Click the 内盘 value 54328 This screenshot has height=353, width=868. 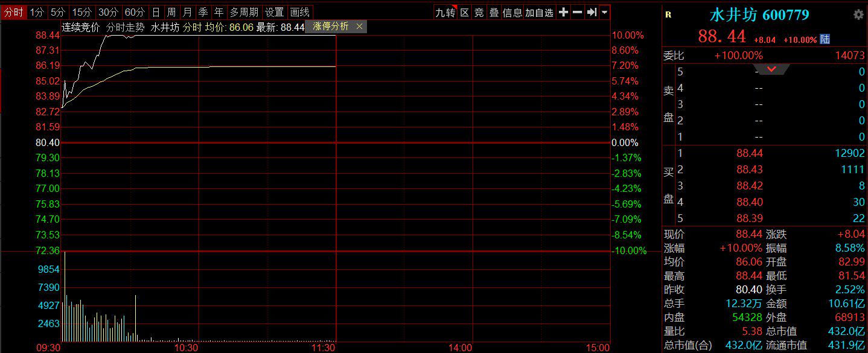[747, 317]
